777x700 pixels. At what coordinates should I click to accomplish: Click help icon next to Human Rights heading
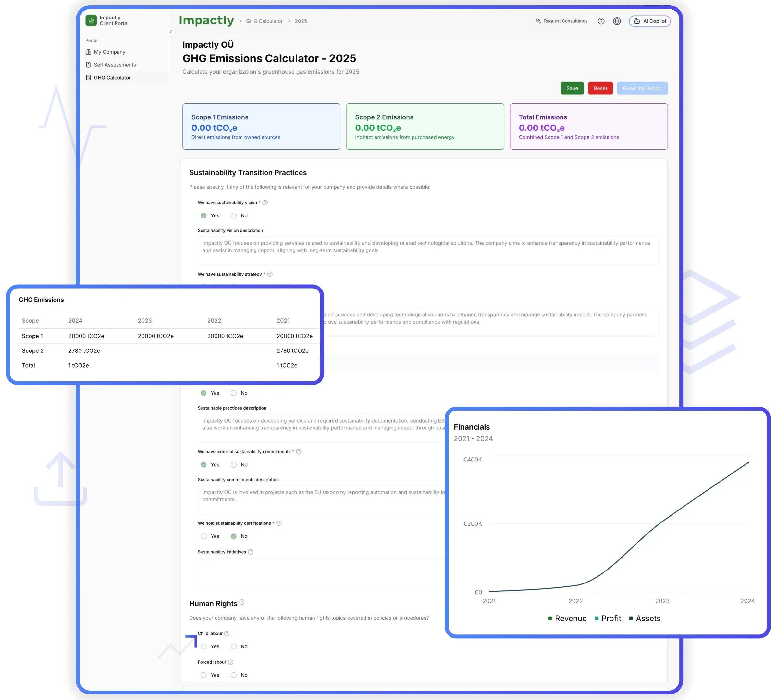click(x=242, y=602)
